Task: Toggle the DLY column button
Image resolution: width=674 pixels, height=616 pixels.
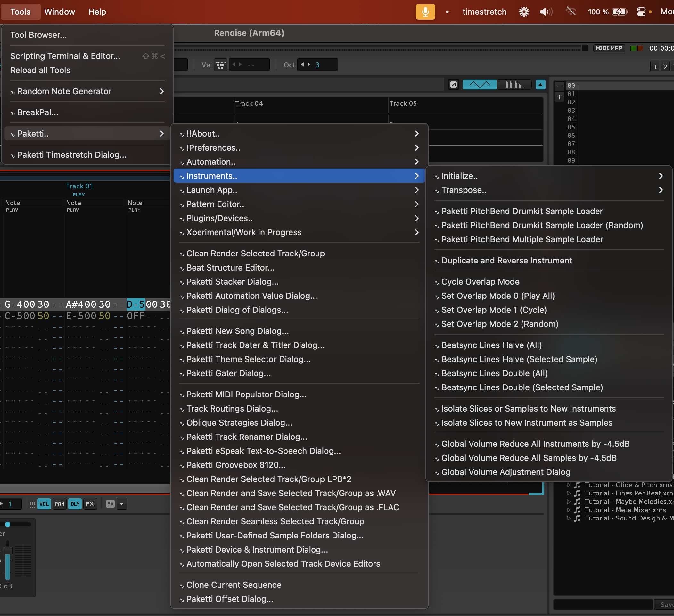Action: coord(75,504)
